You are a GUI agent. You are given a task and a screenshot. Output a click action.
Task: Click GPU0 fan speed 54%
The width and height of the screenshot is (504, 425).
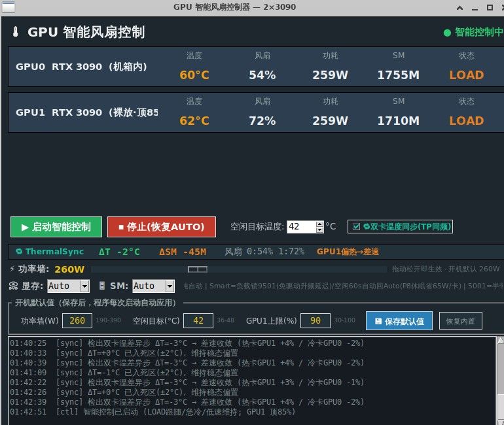[x=262, y=75]
